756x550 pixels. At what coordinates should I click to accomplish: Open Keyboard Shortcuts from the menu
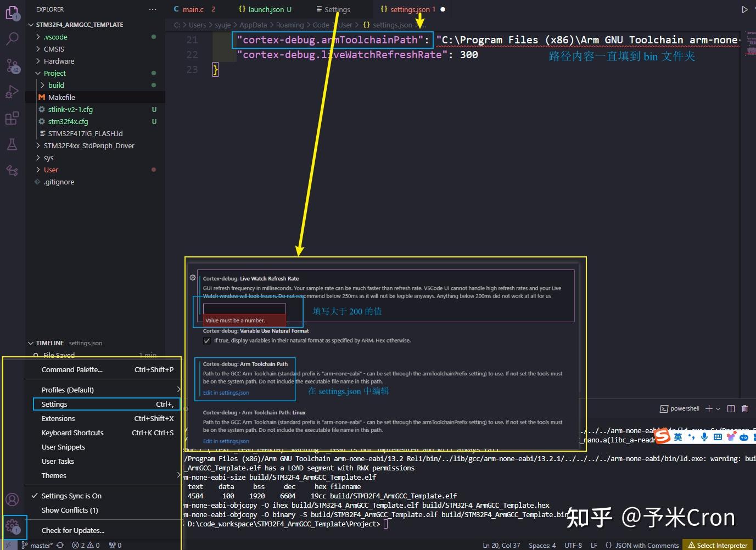(x=72, y=433)
